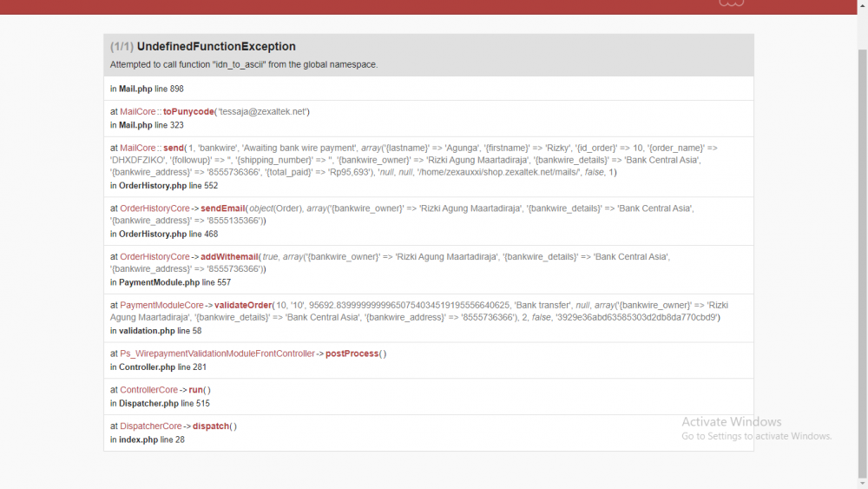Open the MailCore link before toPunycode
The image size is (868, 489).
(138, 112)
